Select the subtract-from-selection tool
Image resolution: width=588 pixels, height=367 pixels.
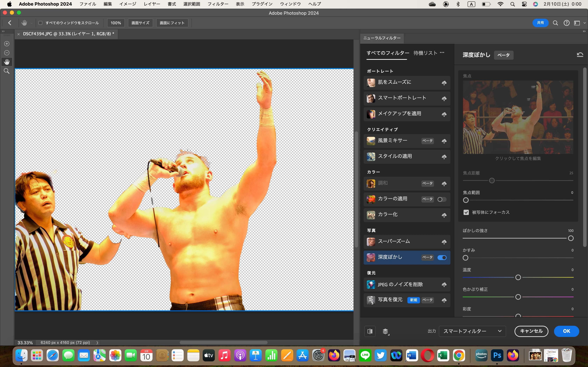pyautogui.click(x=7, y=53)
